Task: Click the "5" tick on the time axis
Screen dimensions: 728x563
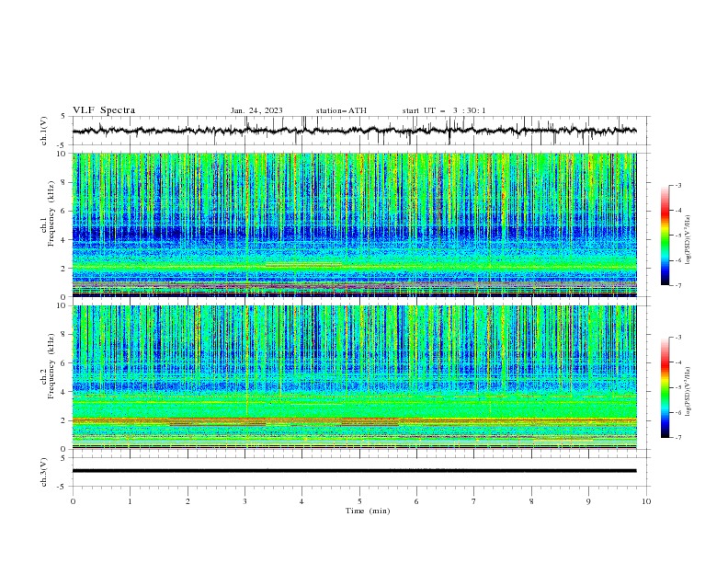Action: click(x=359, y=501)
